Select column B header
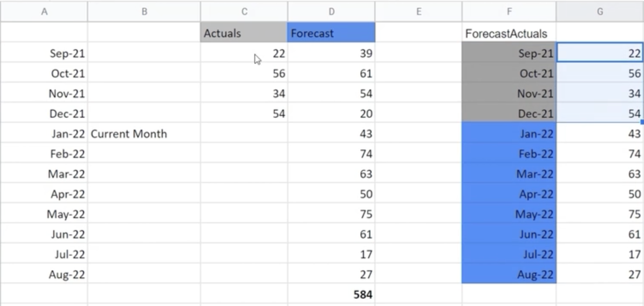This screenshot has width=644, height=306. (144, 12)
